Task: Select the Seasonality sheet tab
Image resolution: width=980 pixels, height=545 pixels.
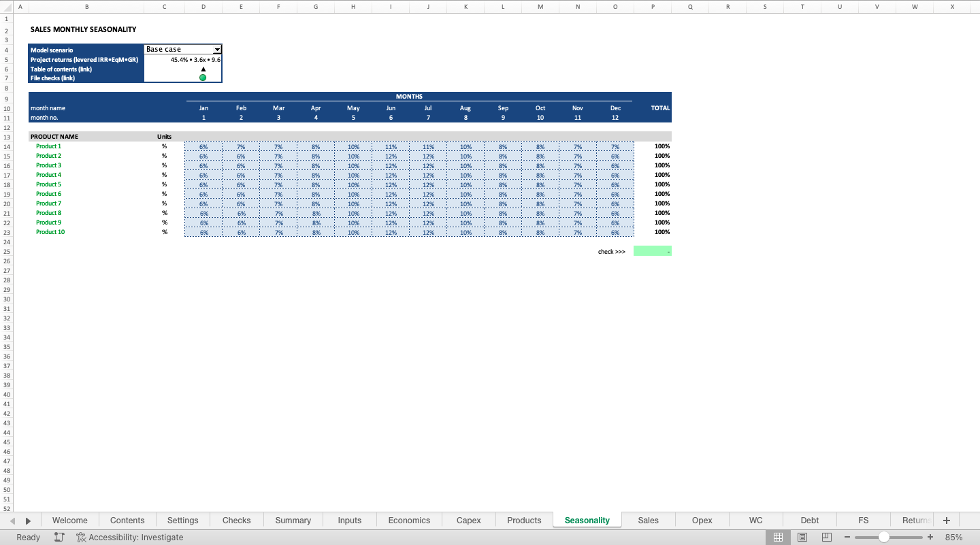Action: [x=587, y=521]
